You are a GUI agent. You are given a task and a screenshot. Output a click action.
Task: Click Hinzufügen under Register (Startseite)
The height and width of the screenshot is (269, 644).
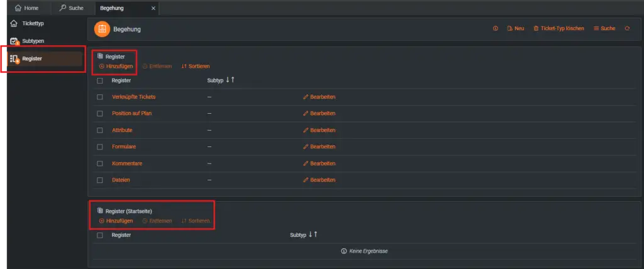116,221
